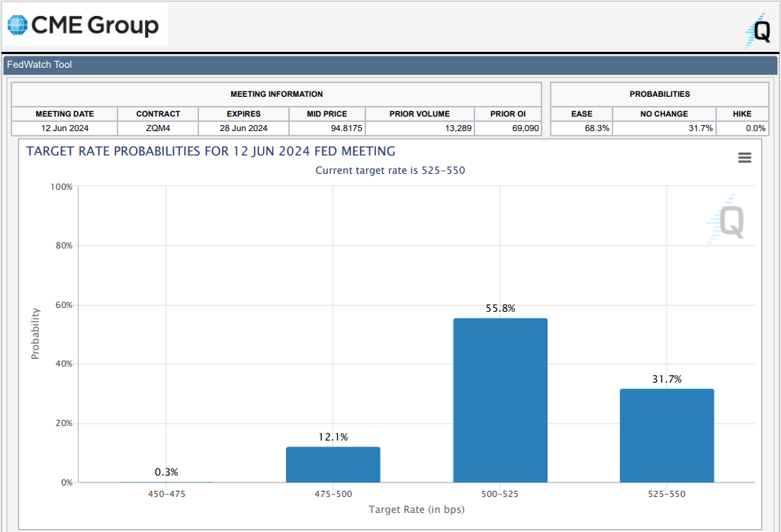Click the EXPIRES date 28 Jun 2024
This screenshot has width=781, height=532.
[x=243, y=128]
